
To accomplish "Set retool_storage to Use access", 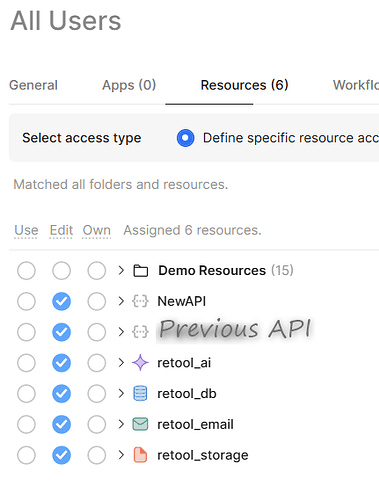I will 26,455.
